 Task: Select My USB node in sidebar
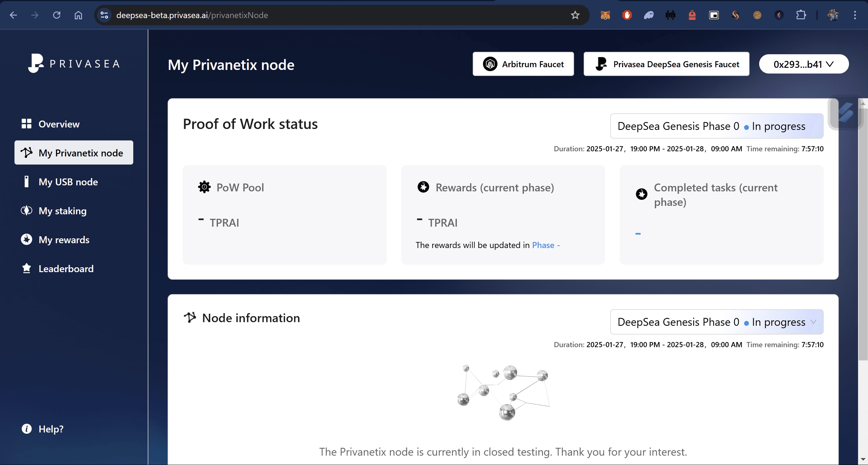point(68,182)
